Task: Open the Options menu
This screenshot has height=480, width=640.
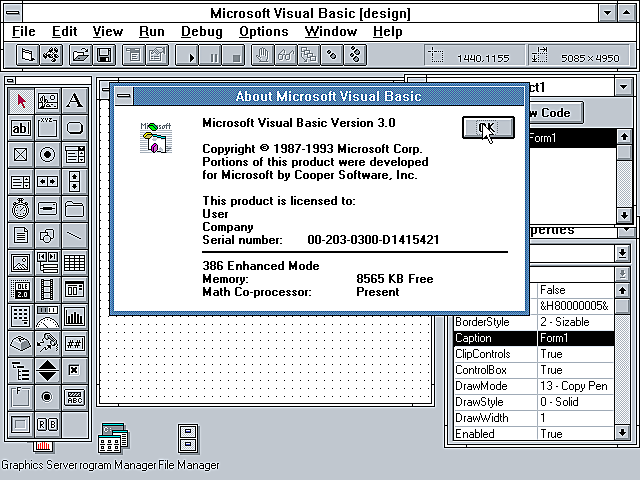Action: [264, 31]
